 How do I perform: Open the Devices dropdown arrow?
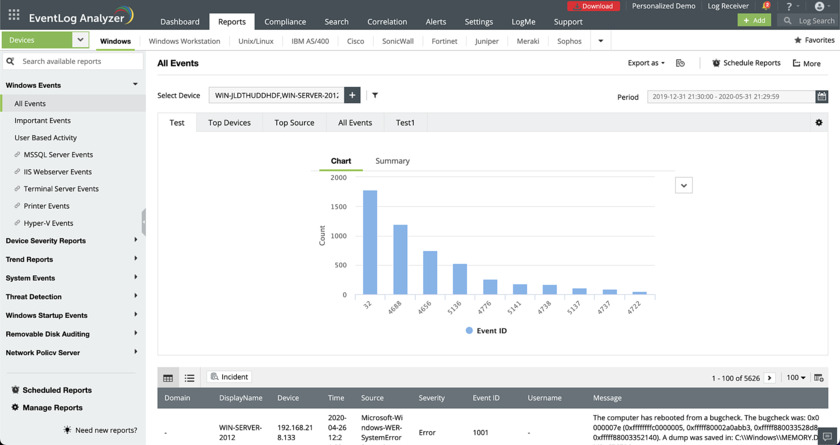click(80, 40)
